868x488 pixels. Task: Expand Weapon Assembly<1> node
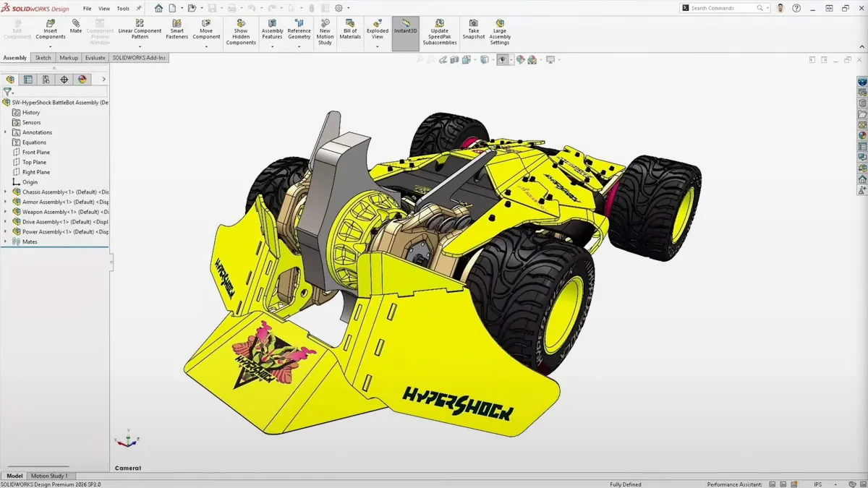point(6,212)
